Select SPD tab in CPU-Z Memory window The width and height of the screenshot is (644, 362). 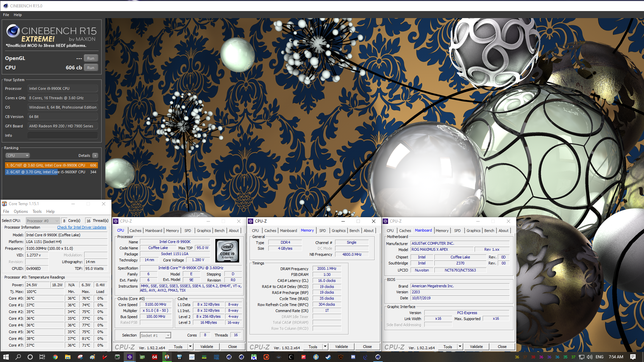point(322,231)
